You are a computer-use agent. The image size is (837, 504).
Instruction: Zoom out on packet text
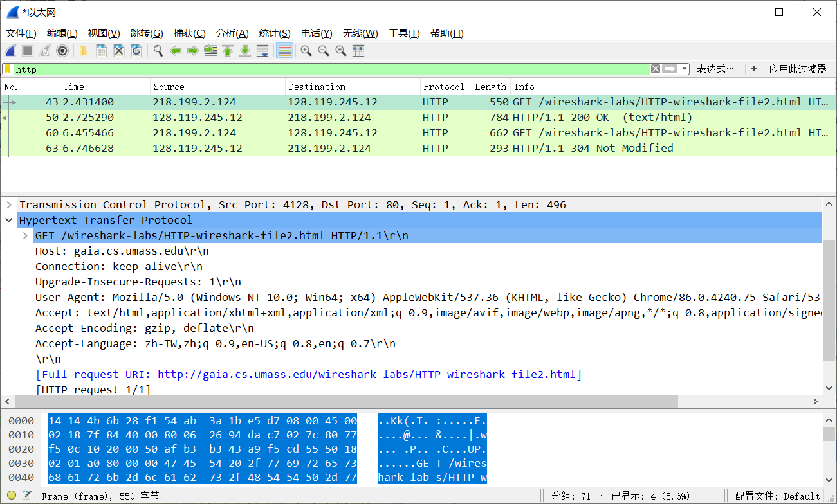[x=324, y=51]
